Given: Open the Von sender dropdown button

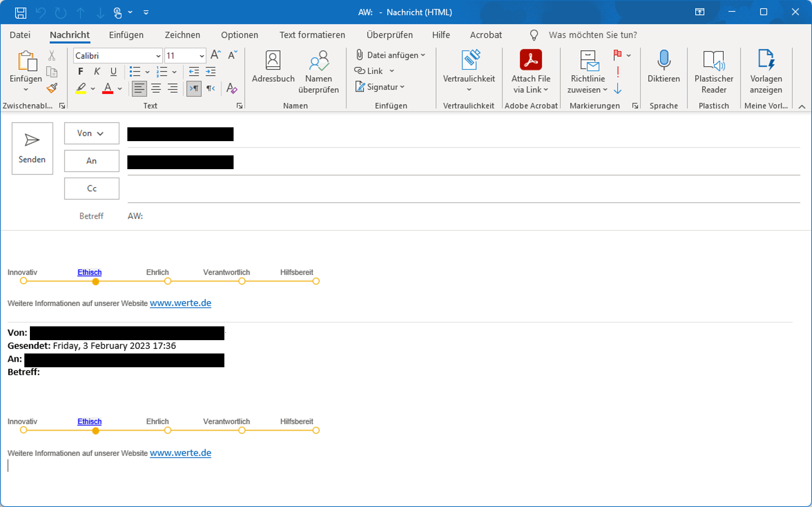Looking at the screenshot, I should click(x=91, y=133).
